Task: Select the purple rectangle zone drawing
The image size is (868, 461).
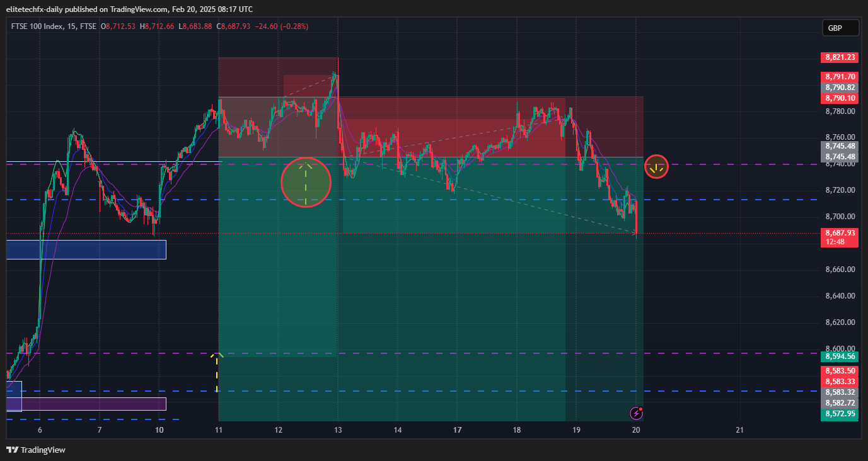Action: [86, 404]
